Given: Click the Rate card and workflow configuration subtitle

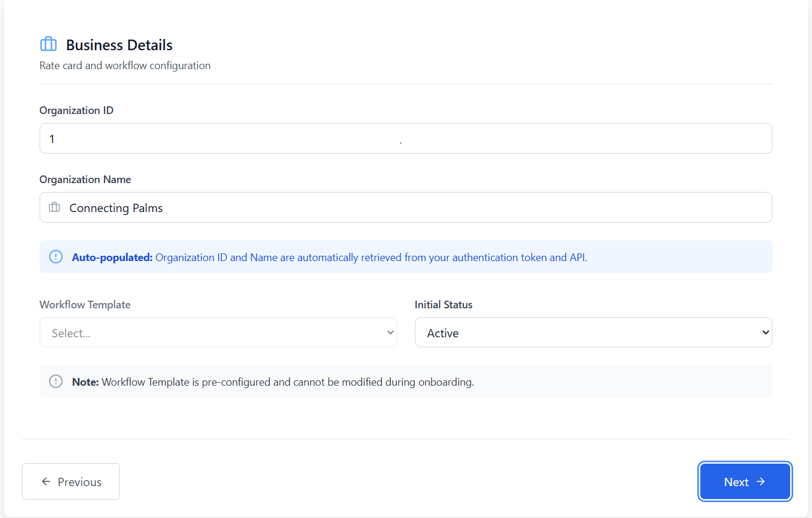Looking at the screenshot, I should tap(125, 65).
